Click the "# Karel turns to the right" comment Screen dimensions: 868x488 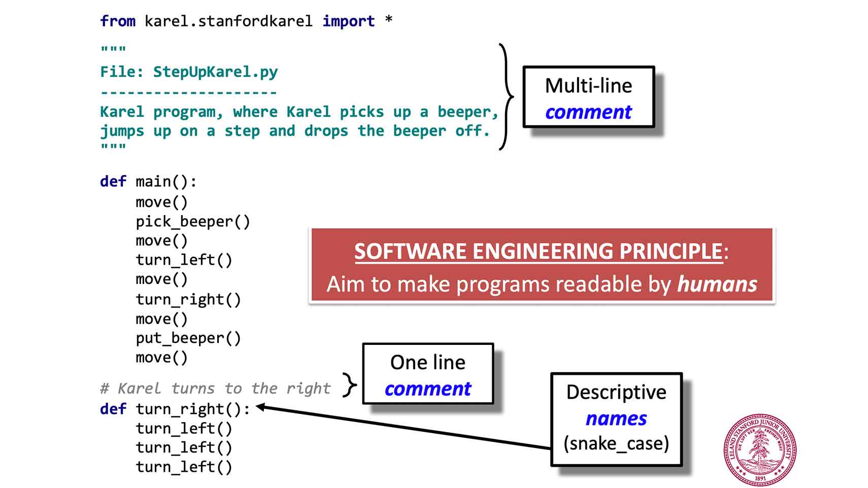click(x=215, y=389)
